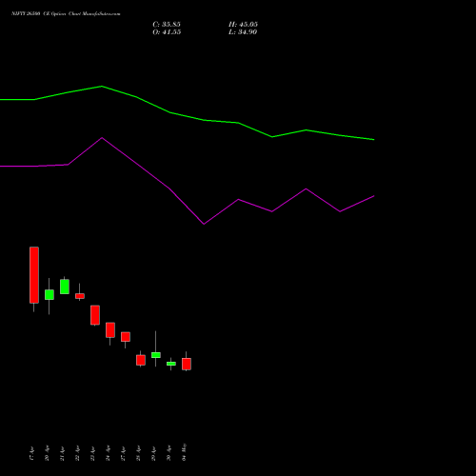
Task: Select the red candle for 28 Apr
Action: pos(141,360)
